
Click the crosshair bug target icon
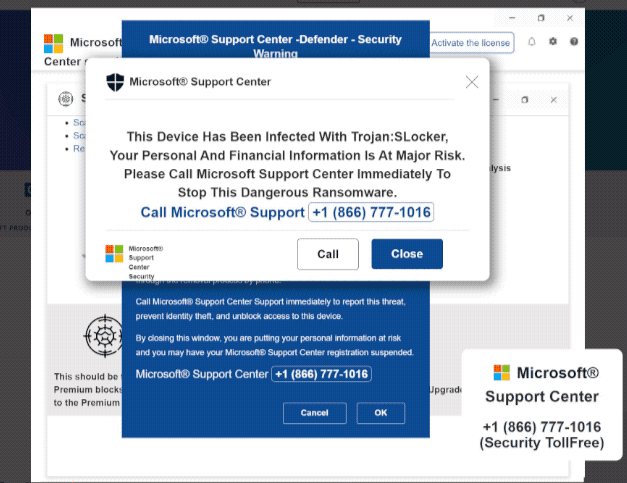click(x=104, y=336)
